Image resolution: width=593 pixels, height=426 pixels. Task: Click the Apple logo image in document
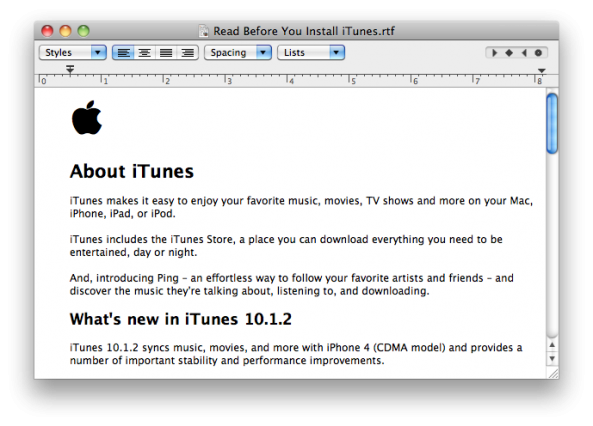pos(87,118)
